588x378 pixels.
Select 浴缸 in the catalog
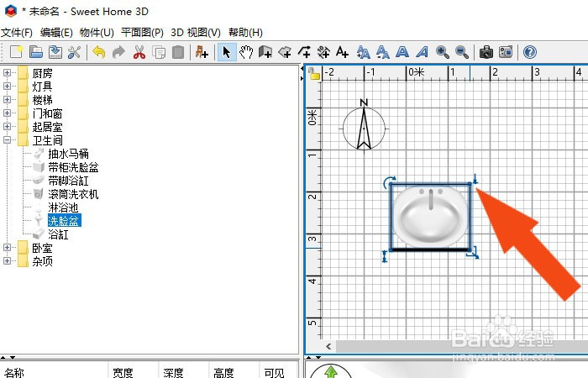point(58,234)
